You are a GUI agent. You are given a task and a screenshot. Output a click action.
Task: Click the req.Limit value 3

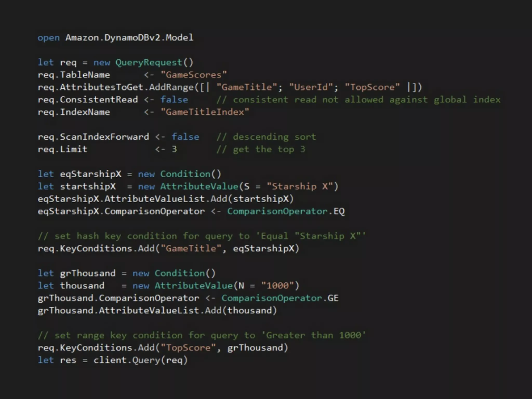point(174,149)
